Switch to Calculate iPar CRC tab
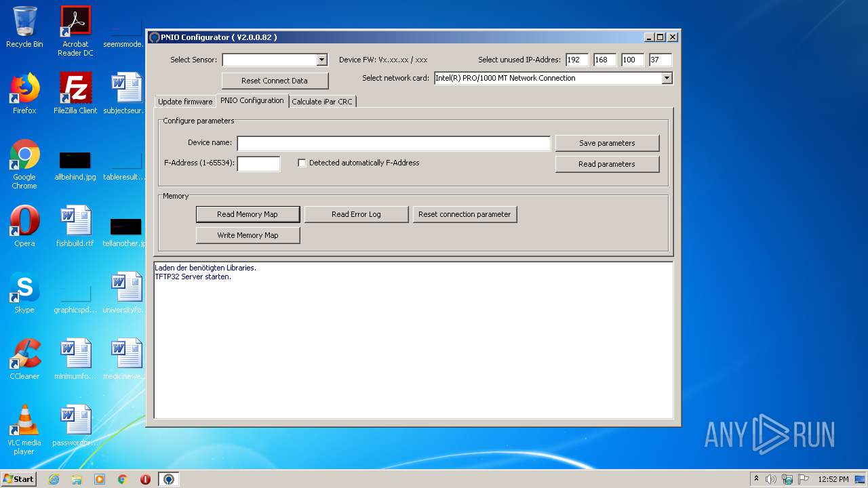The height and width of the screenshot is (488, 868). click(x=322, y=102)
